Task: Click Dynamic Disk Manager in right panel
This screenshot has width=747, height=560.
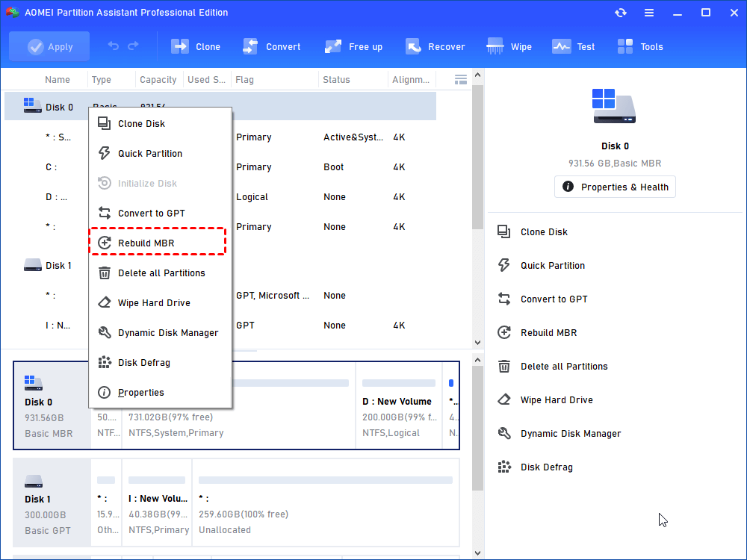Action: click(571, 434)
